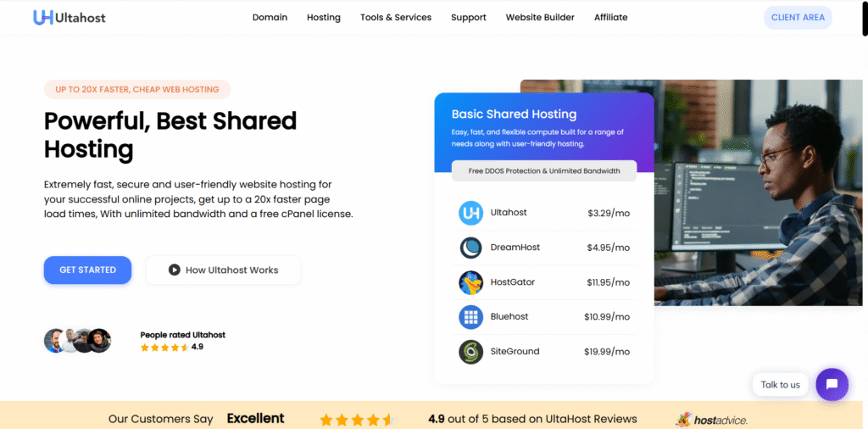Open the Tools & Services menu
The height and width of the screenshot is (429, 868).
(396, 17)
